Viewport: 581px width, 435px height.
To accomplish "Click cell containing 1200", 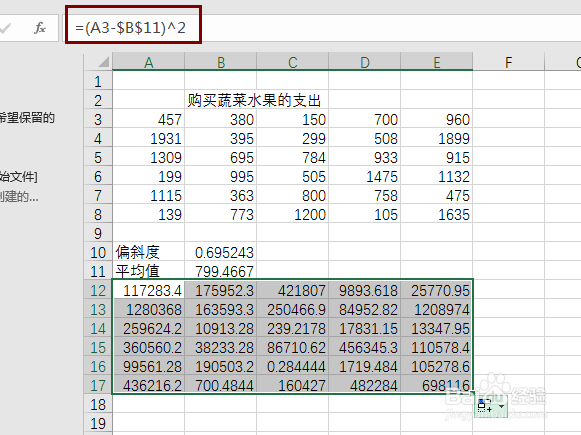I will point(292,214).
